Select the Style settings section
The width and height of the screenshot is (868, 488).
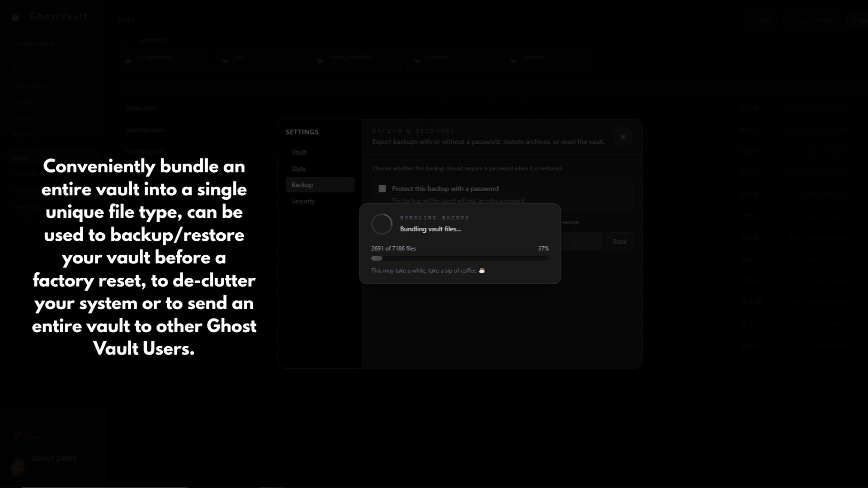point(298,169)
